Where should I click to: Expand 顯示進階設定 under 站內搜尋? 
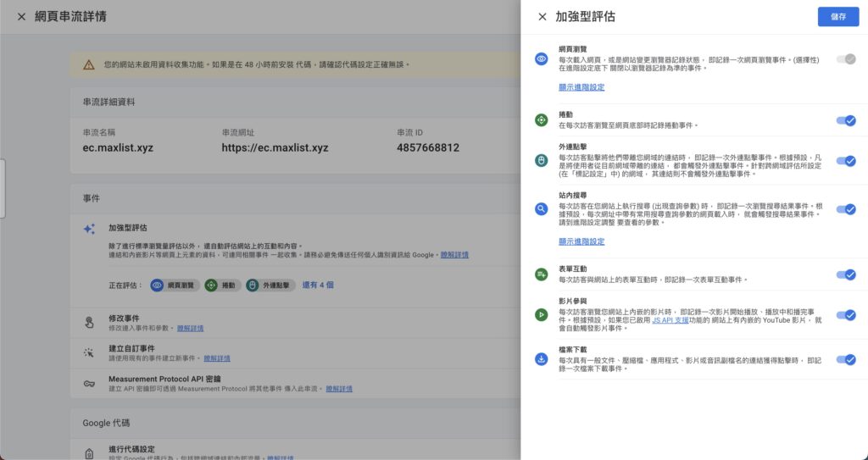point(581,242)
